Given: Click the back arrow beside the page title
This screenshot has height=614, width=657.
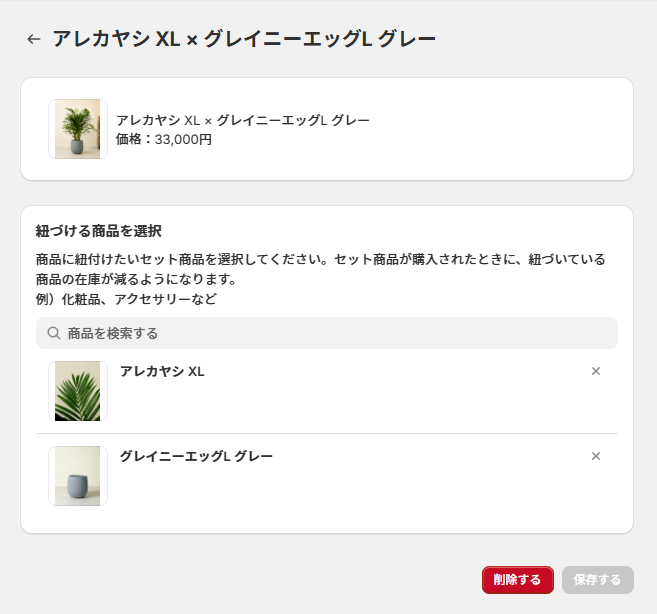Looking at the screenshot, I should tap(34, 39).
